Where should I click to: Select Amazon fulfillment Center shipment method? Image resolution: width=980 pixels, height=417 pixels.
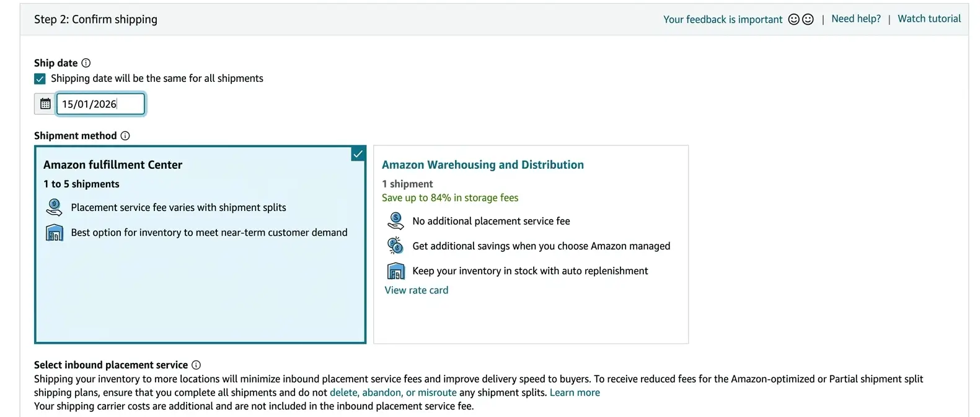pyautogui.click(x=200, y=244)
